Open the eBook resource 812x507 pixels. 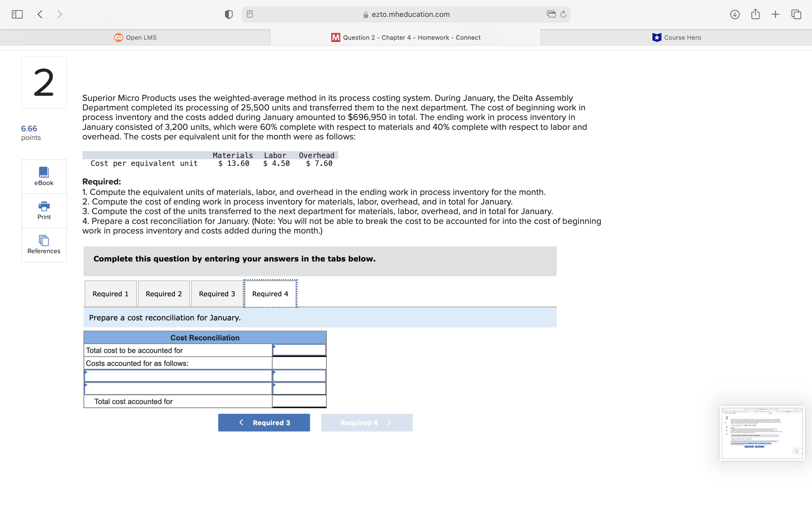[44, 176]
